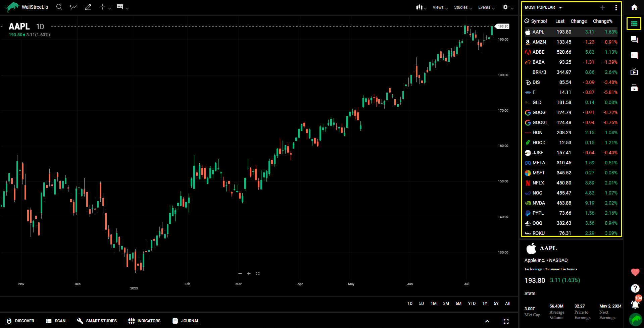Image resolution: width=644 pixels, height=328 pixels.
Task: Sort watchlist by Change% column
Action: [603, 21]
